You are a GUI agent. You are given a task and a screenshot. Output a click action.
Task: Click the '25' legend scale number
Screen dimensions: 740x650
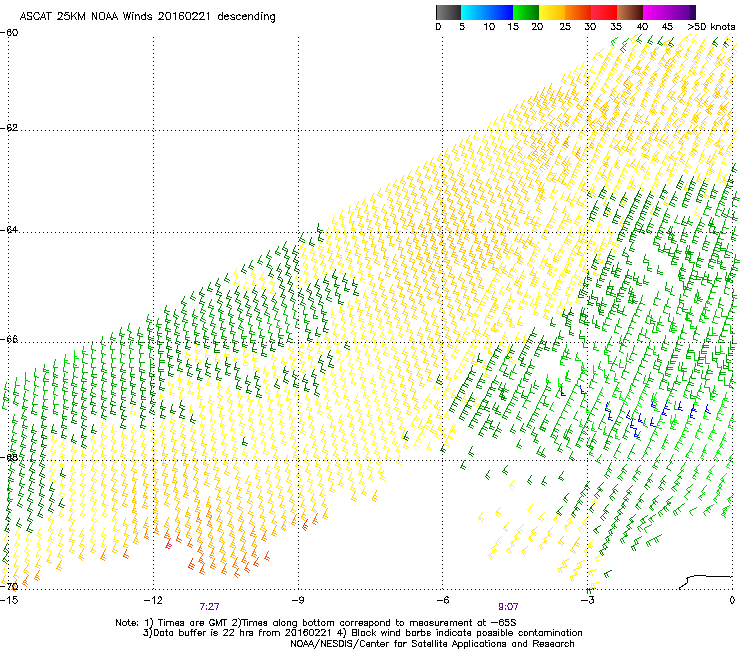pos(565,27)
